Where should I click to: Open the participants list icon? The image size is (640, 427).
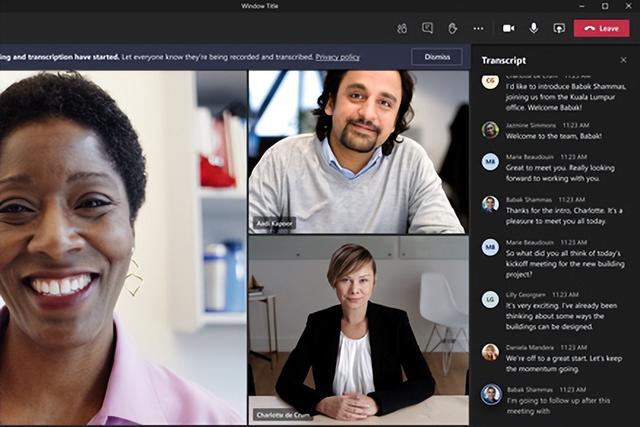(402, 29)
